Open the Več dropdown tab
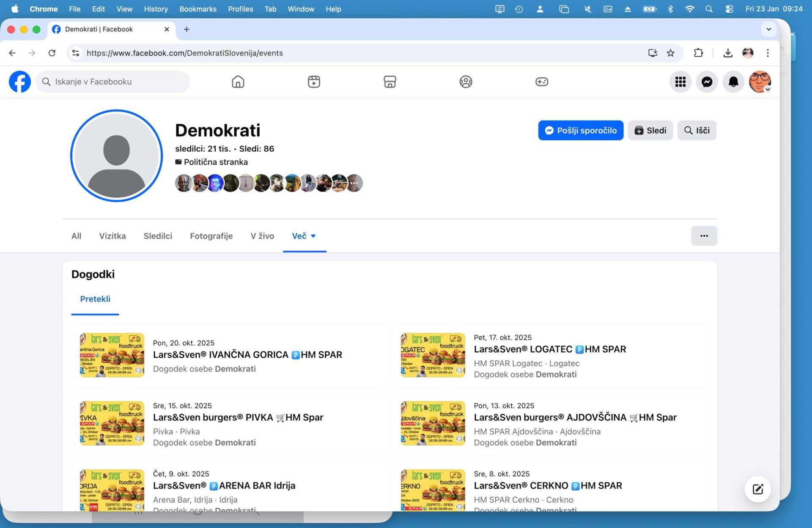812x528 pixels. tap(304, 236)
